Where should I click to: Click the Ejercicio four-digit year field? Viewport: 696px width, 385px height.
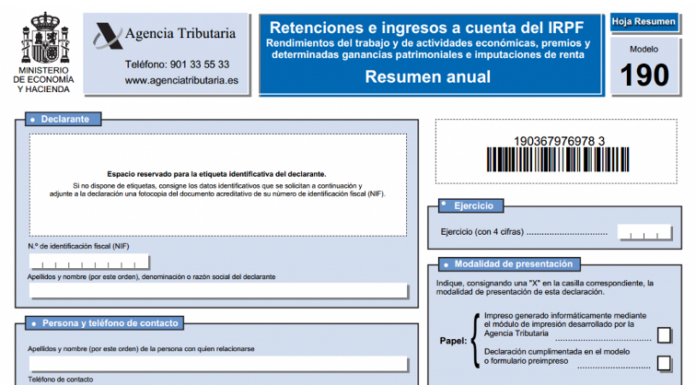645,232
